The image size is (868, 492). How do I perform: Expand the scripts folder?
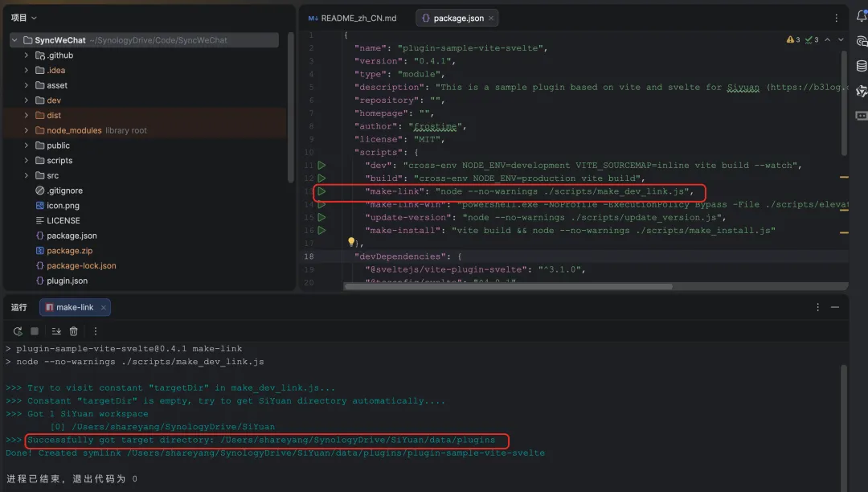point(26,161)
